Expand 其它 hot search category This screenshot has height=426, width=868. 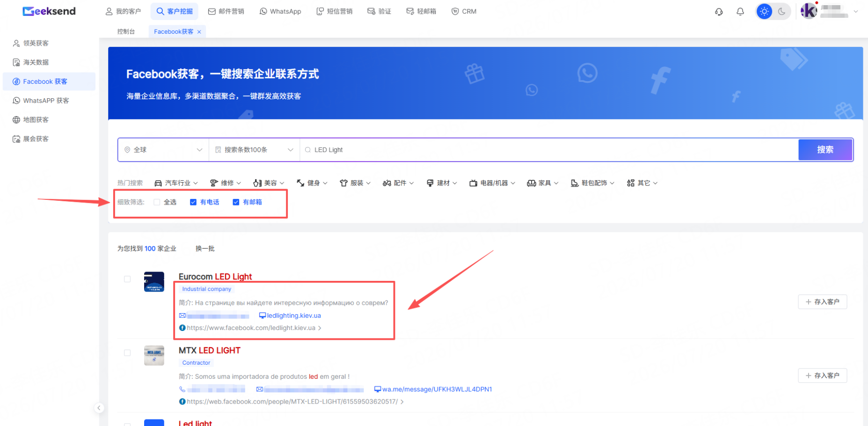tap(642, 183)
